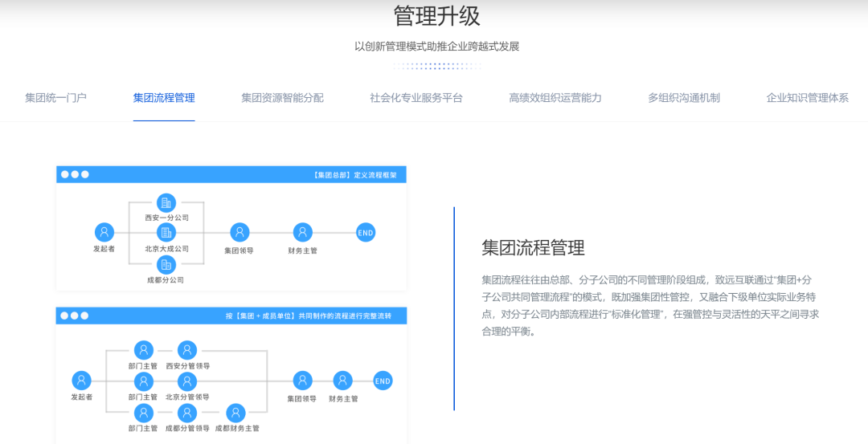Click the 成都分管领导 person icon
Viewport: 868px width, 444px height.
[187, 413]
